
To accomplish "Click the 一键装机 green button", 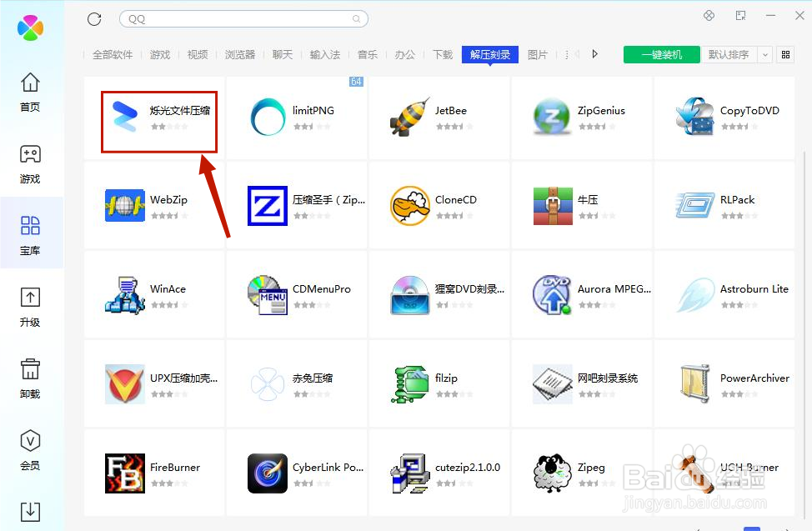I will coord(662,54).
